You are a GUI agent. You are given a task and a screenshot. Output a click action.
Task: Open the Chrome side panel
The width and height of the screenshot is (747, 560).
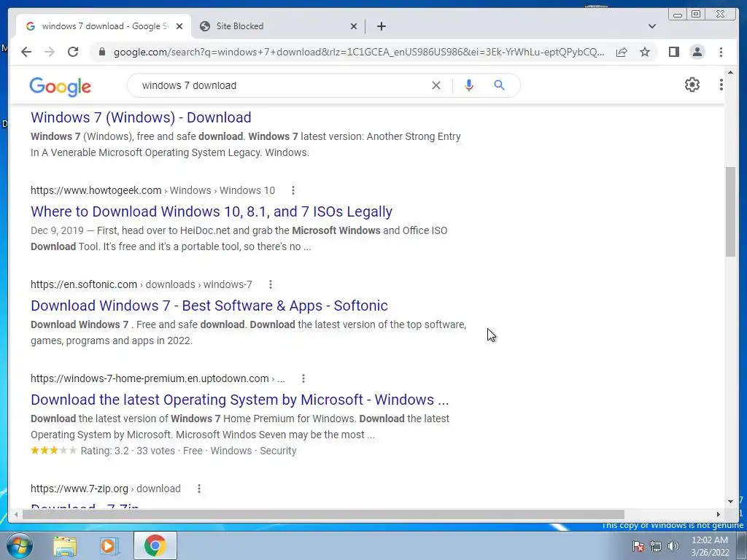click(x=673, y=52)
